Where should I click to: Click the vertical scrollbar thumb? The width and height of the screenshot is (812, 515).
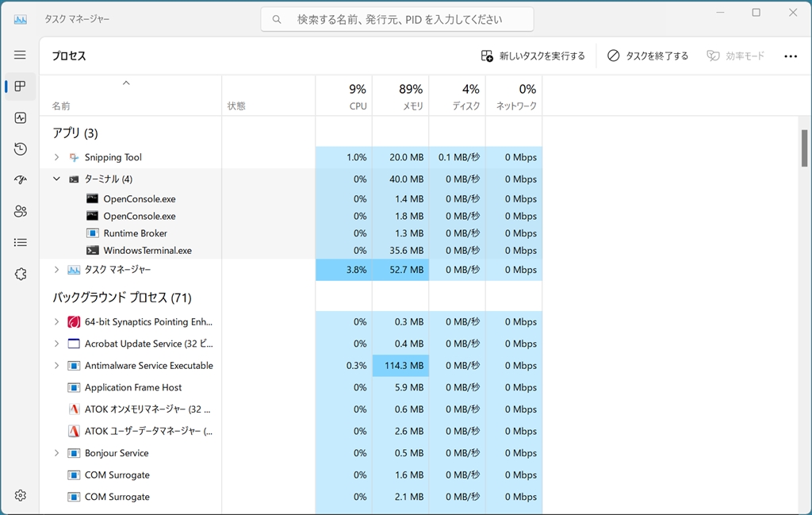click(x=804, y=148)
